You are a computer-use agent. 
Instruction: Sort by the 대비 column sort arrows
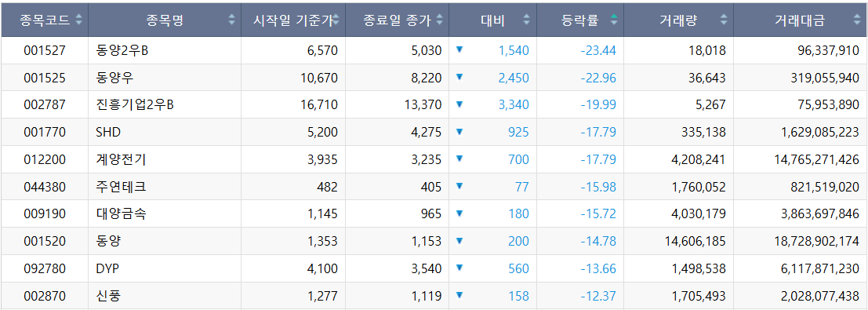click(x=526, y=20)
